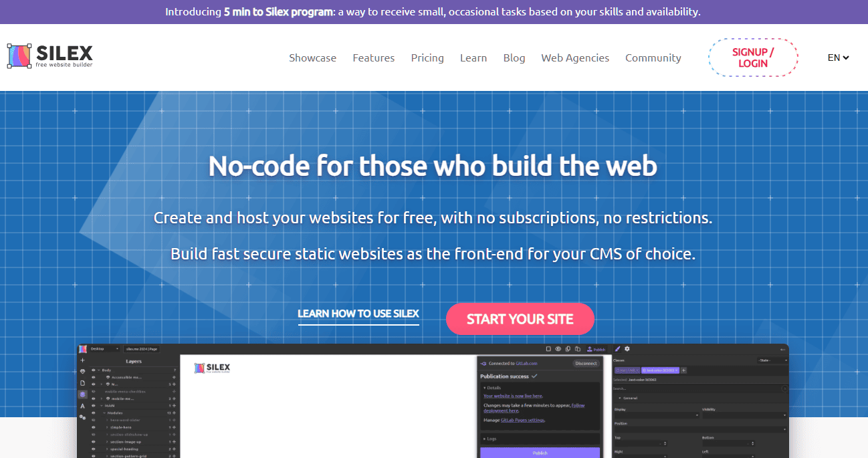This screenshot has height=458, width=868.
Task: Go to the Web Agencies nav item
Action: (x=575, y=58)
